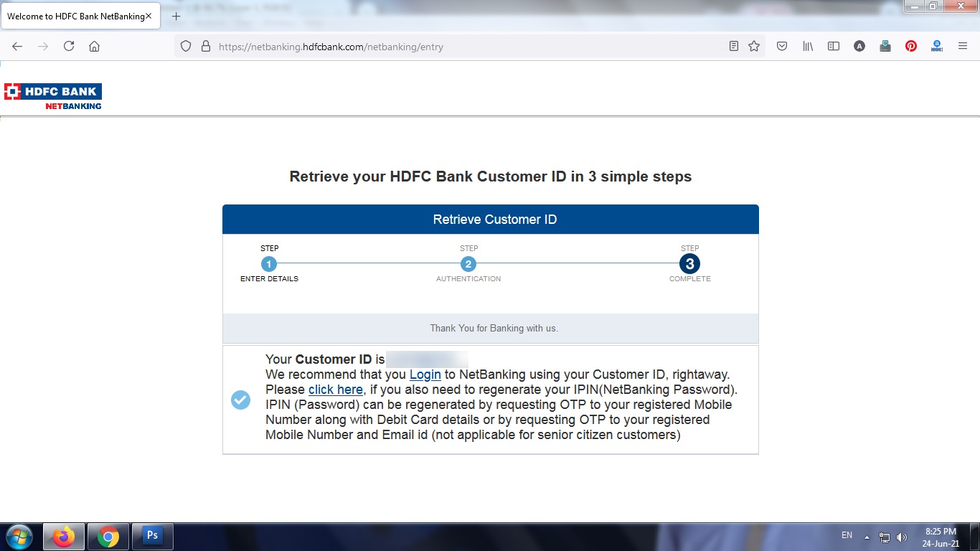The height and width of the screenshot is (551, 980).
Task: Open the taskbar clock showing 8:25 PM
Action: (x=941, y=537)
